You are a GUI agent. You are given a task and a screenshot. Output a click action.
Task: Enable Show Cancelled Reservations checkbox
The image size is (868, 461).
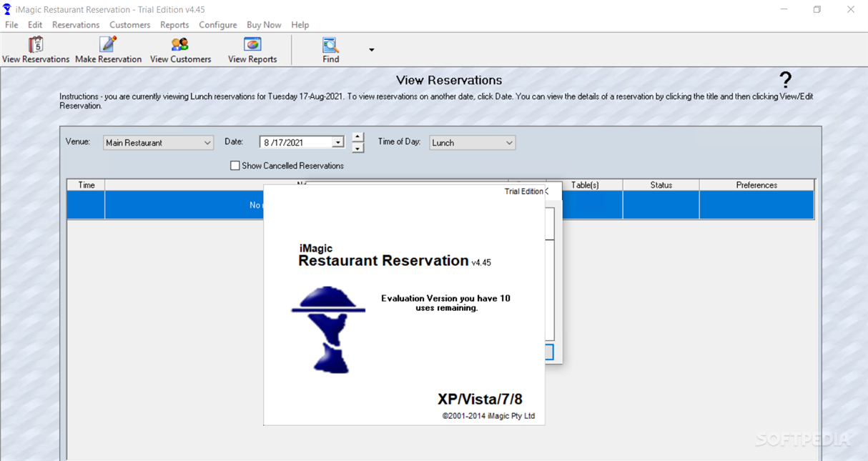(x=235, y=166)
